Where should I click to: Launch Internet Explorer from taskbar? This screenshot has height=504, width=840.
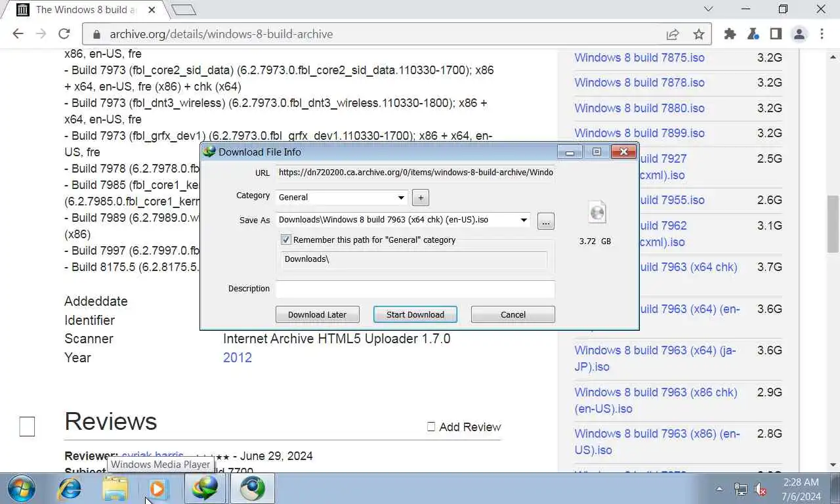click(x=70, y=489)
